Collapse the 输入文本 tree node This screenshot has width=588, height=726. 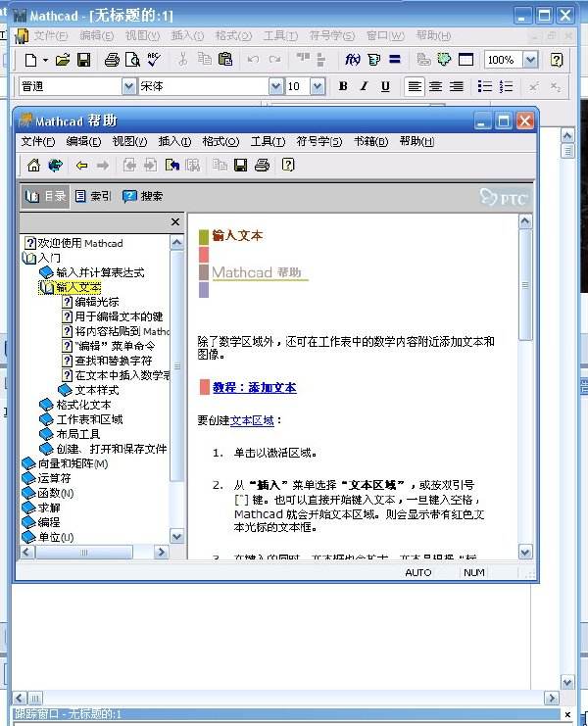tap(47, 287)
